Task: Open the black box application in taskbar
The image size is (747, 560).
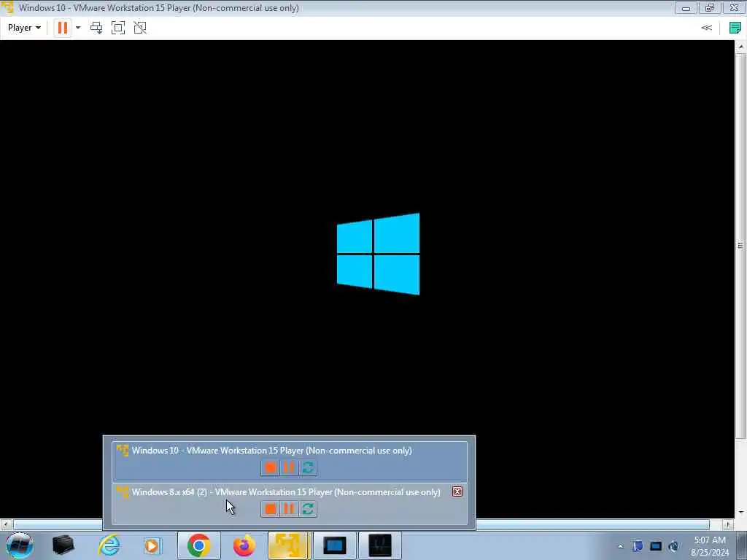Action: [x=63, y=545]
